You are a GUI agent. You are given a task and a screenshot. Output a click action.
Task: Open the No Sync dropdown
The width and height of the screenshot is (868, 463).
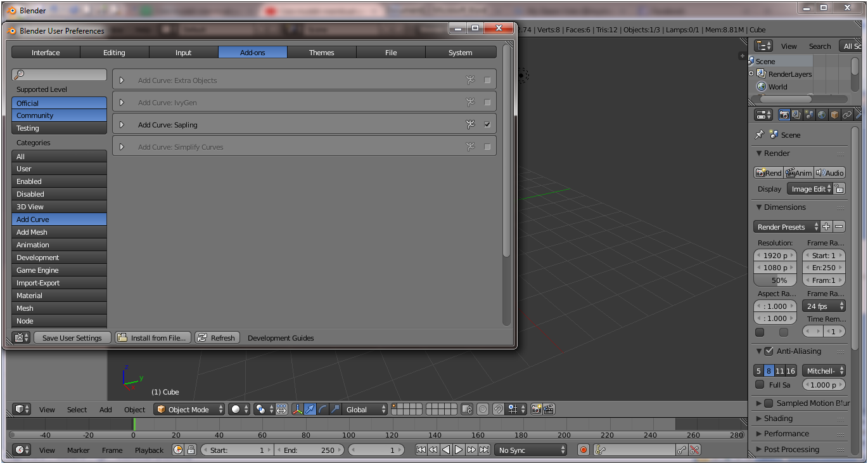tap(531, 450)
